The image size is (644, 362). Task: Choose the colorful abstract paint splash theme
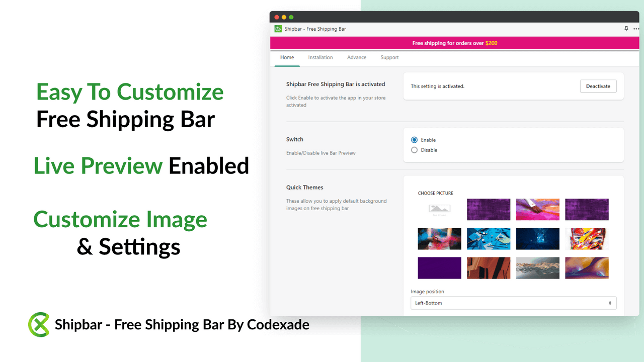tap(587, 239)
